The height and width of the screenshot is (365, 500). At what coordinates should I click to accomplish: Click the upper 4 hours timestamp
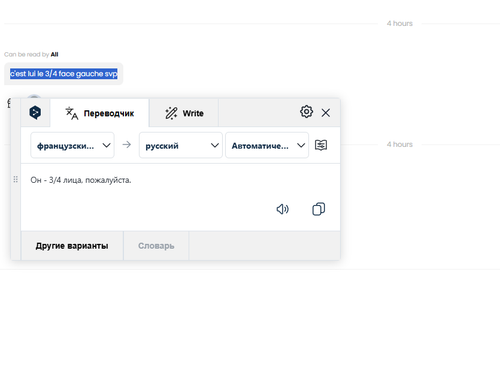click(400, 23)
